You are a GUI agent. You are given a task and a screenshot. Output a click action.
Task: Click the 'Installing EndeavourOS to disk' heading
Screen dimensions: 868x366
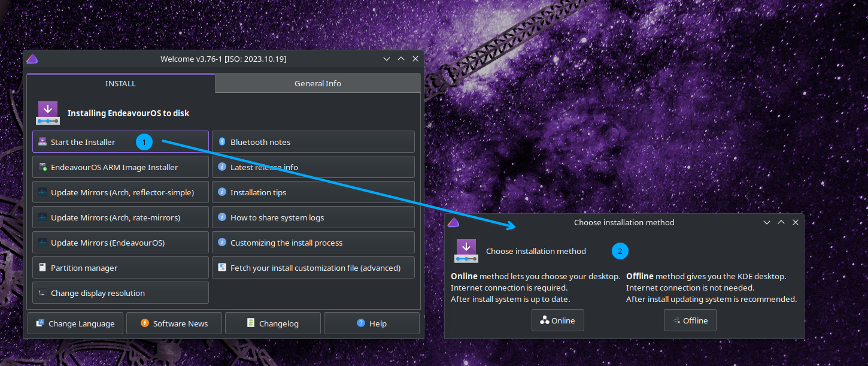(x=128, y=113)
